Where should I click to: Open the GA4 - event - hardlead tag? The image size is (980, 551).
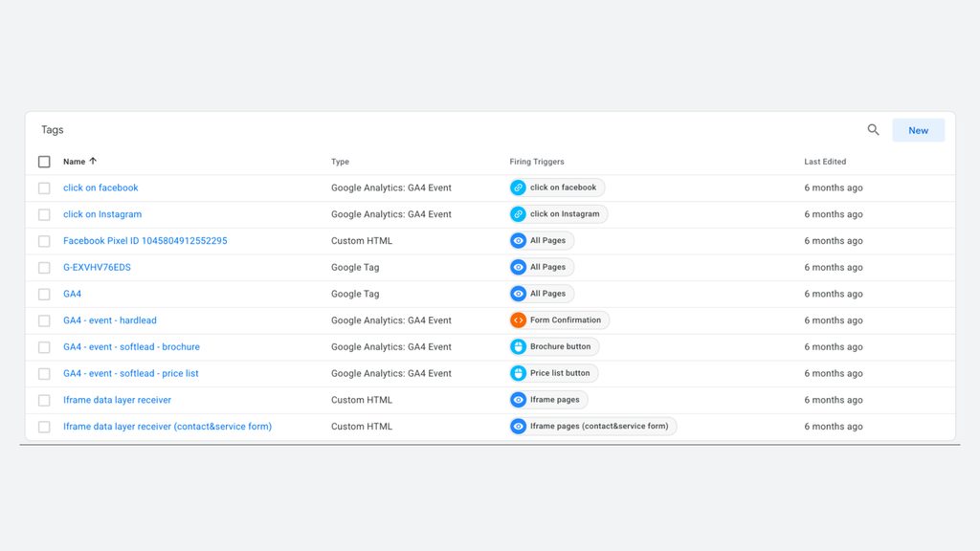click(x=110, y=320)
